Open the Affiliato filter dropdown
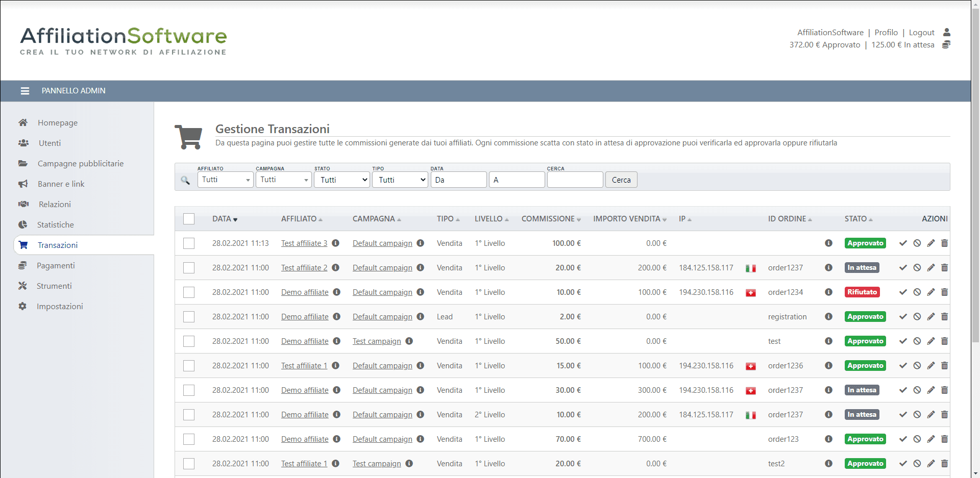Image resolution: width=980 pixels, height=478 pixels. 225,180
